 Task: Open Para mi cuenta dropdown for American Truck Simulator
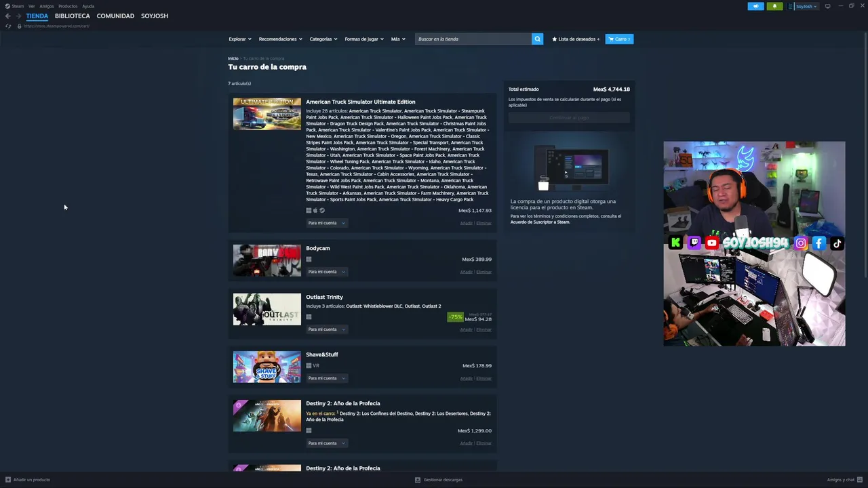[326, 222]
